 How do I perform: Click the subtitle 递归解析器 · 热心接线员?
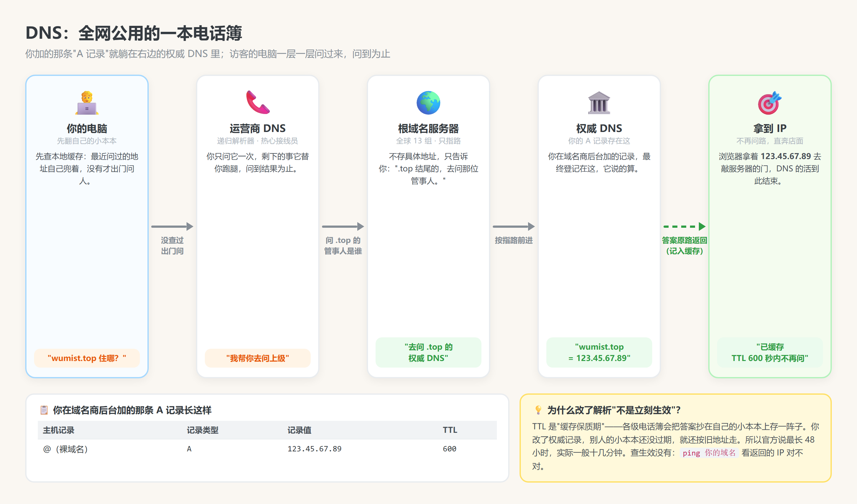258,141
